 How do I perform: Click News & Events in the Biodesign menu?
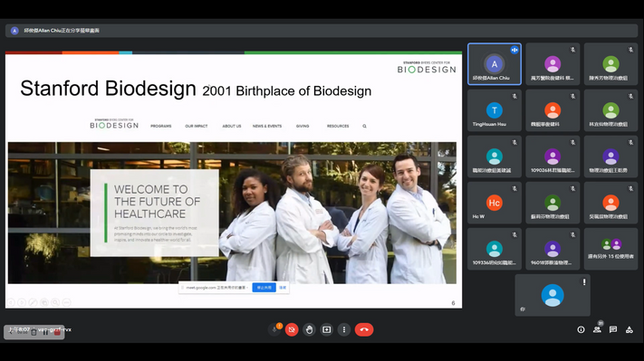click(267, 126)
